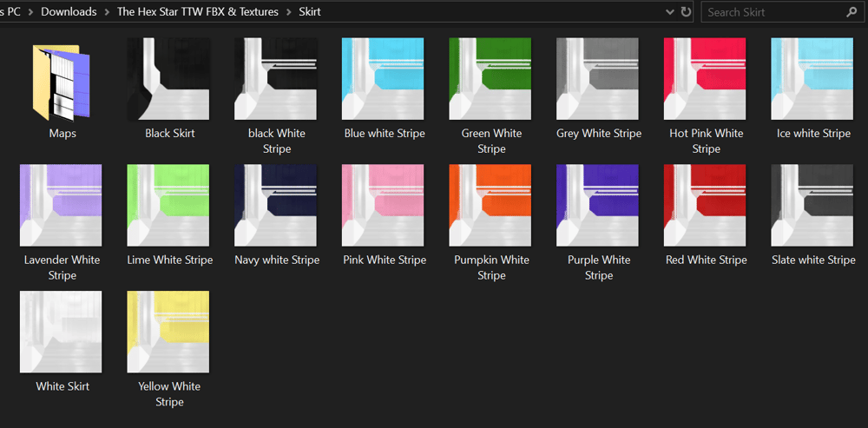Select the Lavender White Stripe thumbnail
The width and height of the screenshot is (868, 428).
coord(61,206)
